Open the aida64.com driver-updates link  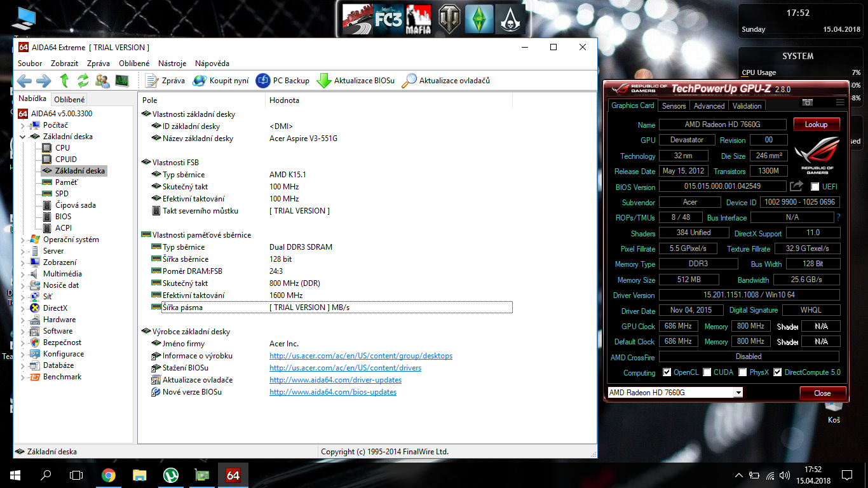336,380
